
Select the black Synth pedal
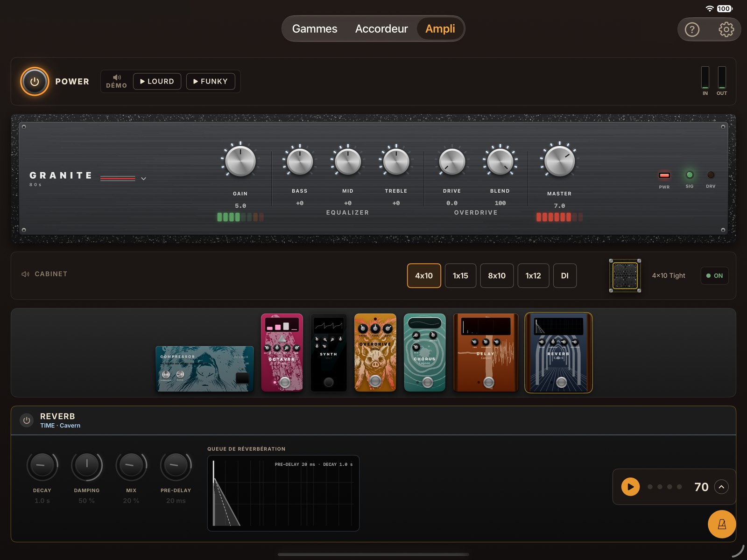point(329,352)
